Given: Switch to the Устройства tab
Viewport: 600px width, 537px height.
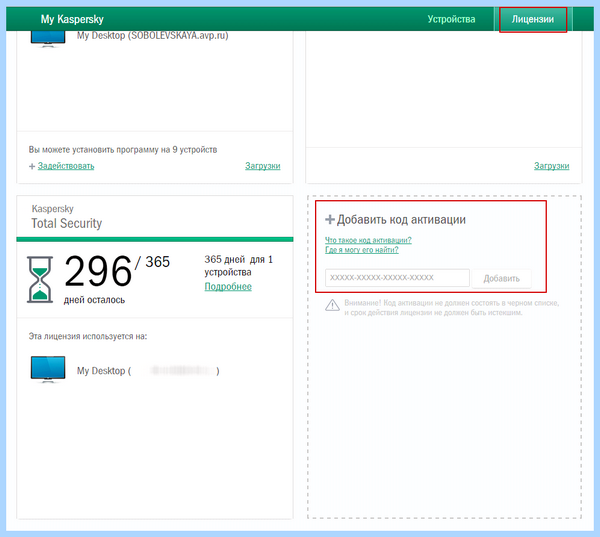Looking at the screenshot, I should tap(451, 19).
